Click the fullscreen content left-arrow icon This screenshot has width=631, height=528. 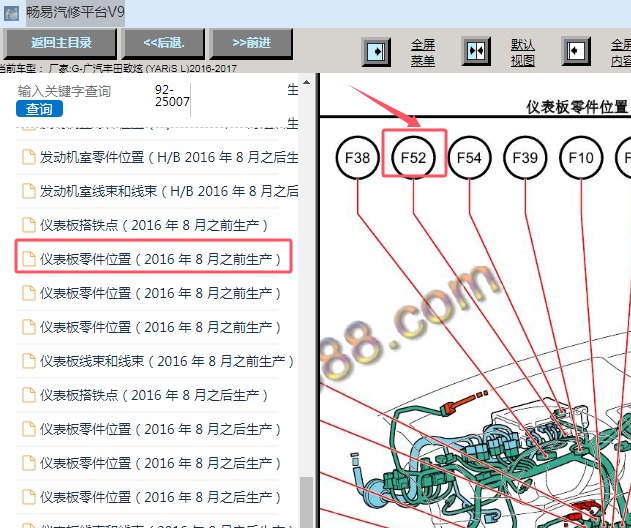pos(576,52)
